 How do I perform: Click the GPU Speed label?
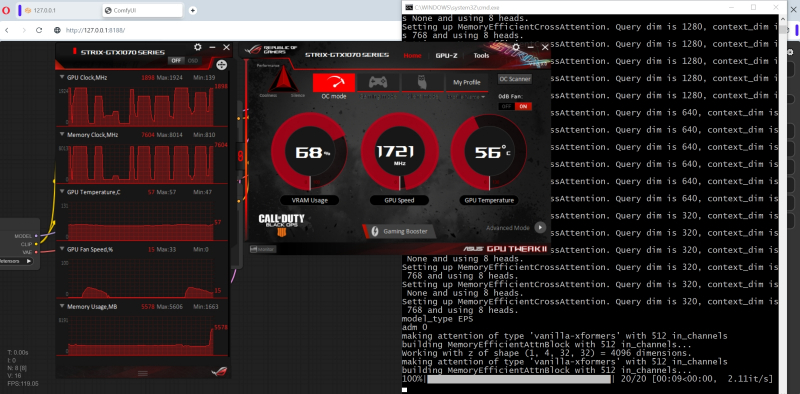click(399, 201)
